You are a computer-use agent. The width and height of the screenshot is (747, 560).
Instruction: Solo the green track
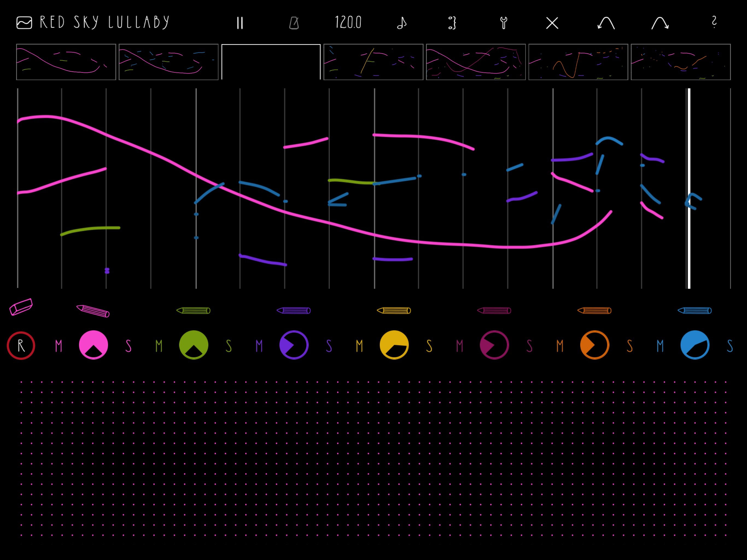(x=229, y=346)
